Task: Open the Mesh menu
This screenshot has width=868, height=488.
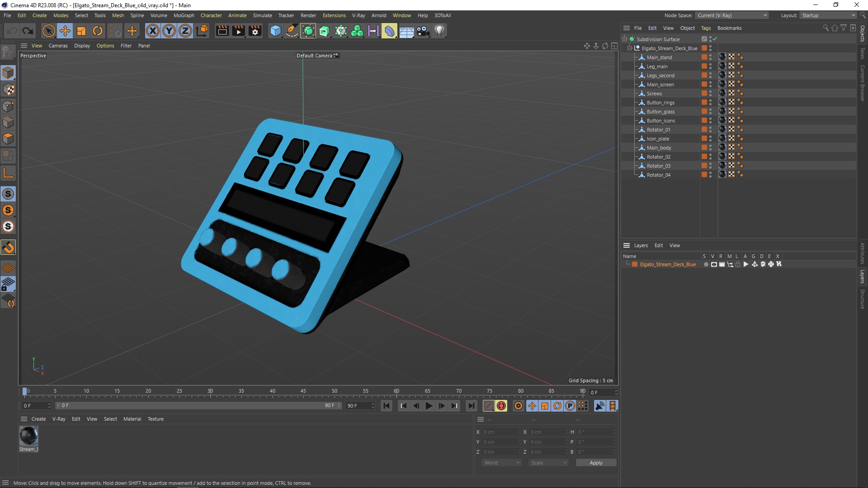Action: [118, 15]
